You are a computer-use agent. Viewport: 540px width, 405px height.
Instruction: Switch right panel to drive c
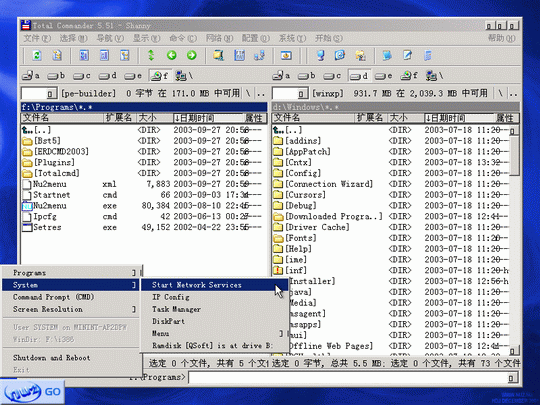(x=332, y=75)
